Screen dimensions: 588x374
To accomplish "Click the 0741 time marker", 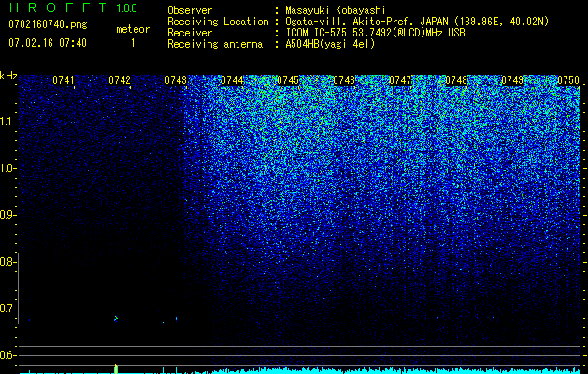I will (64, 80).
